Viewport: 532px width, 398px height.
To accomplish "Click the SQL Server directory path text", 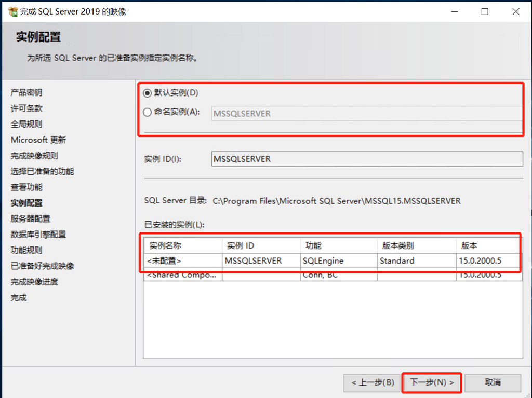I will (336, 201).
